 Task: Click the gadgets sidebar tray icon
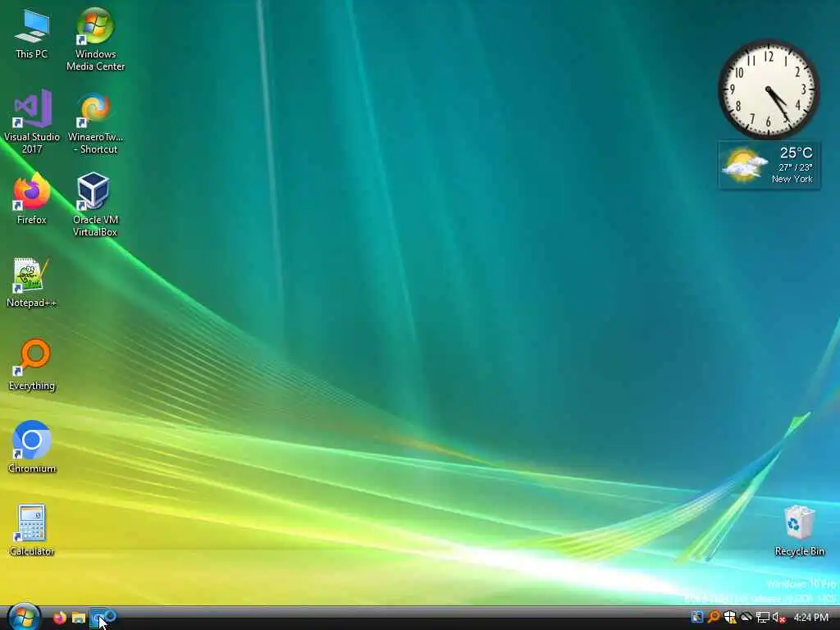696,618
